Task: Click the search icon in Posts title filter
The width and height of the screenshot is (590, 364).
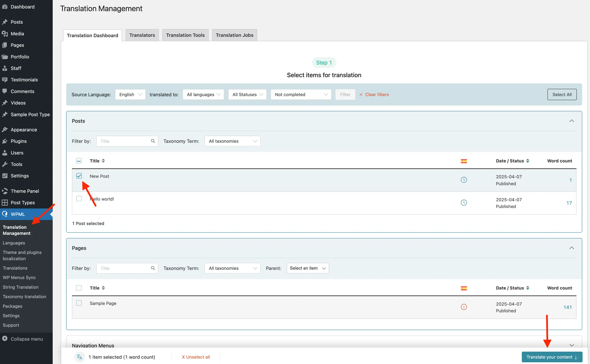Action: (153, 141)
